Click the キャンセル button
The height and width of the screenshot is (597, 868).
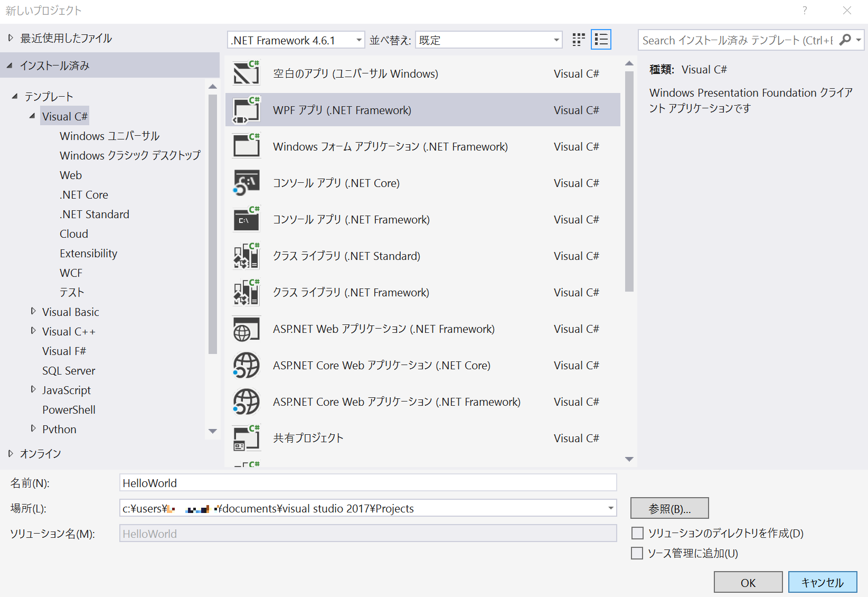point(823,582)
